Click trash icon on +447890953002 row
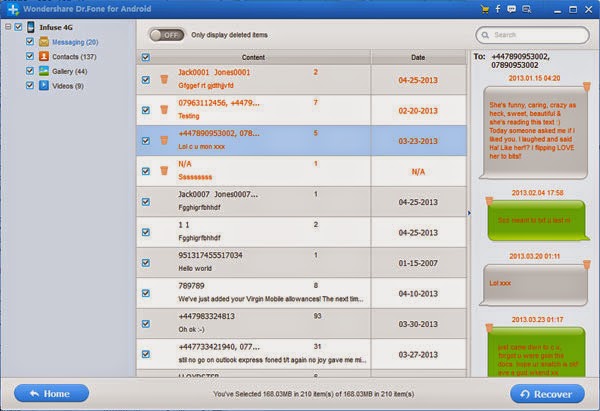The width and height of the screenshot is (600, 411). pos(164,140)
